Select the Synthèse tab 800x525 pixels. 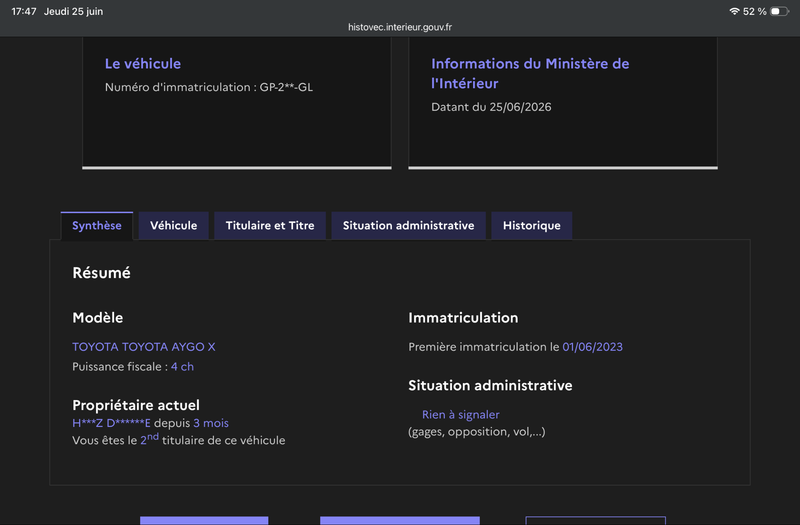[96, 226]
